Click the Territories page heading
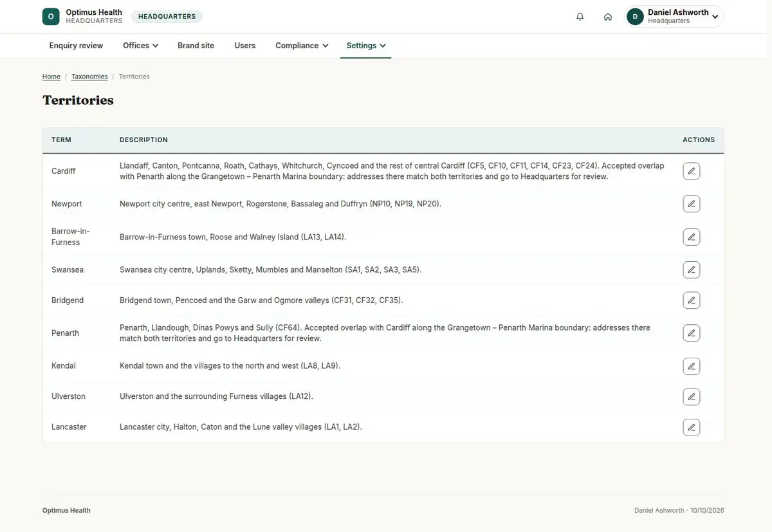The image size is (772, 532). (78, 100)
